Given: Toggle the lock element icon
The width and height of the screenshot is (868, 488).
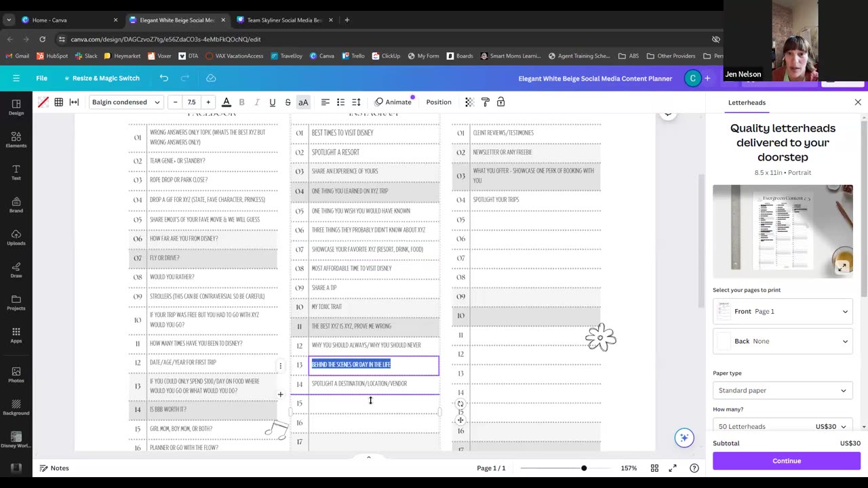Looking at the screenshot, I should (500, 102).
